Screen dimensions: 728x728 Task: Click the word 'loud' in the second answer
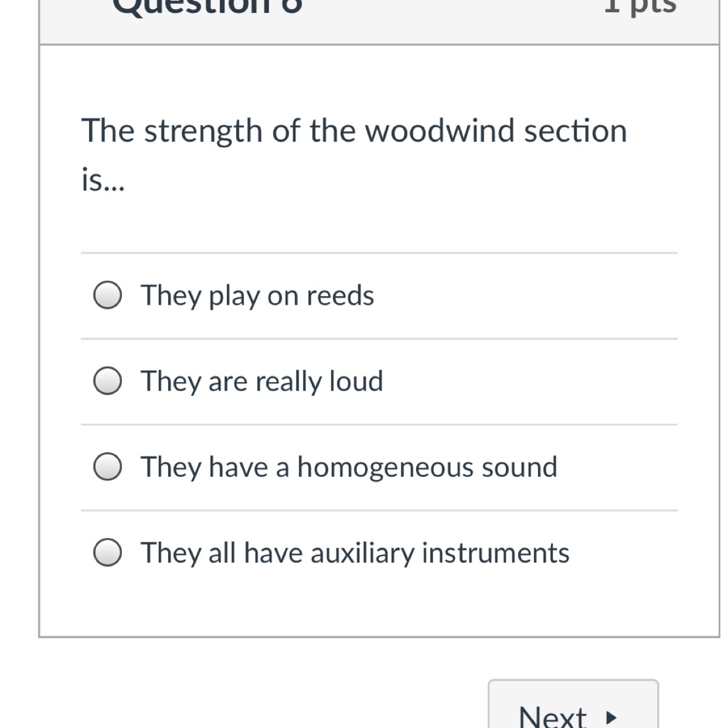tap(356, 382)
